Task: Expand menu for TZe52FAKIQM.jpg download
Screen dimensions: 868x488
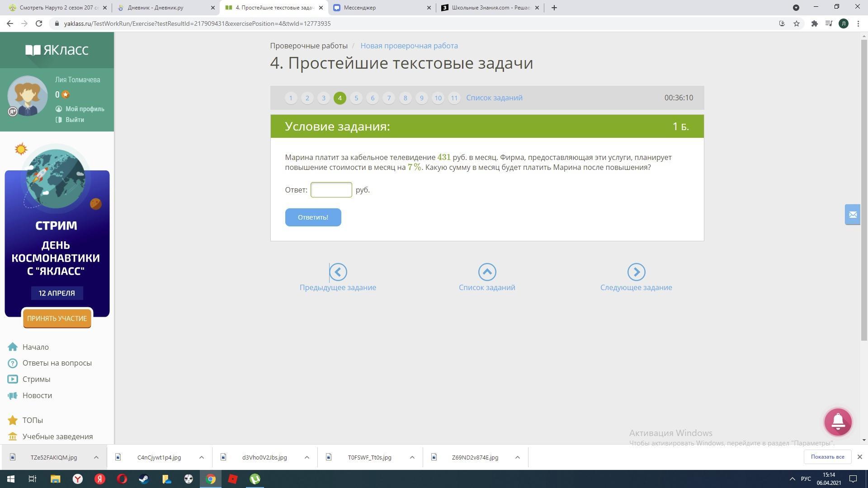Action: coord(96,457)
